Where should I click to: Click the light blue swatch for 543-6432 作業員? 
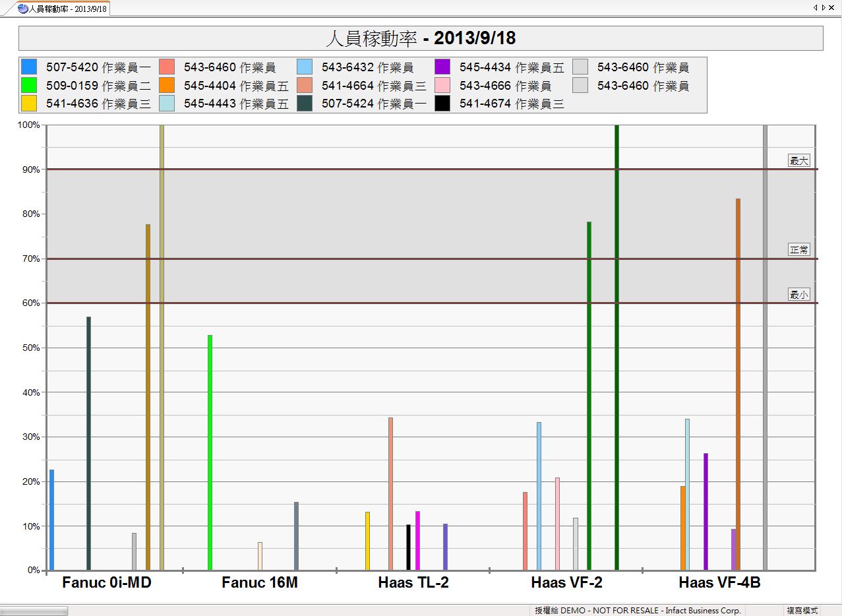click(305, 67)
